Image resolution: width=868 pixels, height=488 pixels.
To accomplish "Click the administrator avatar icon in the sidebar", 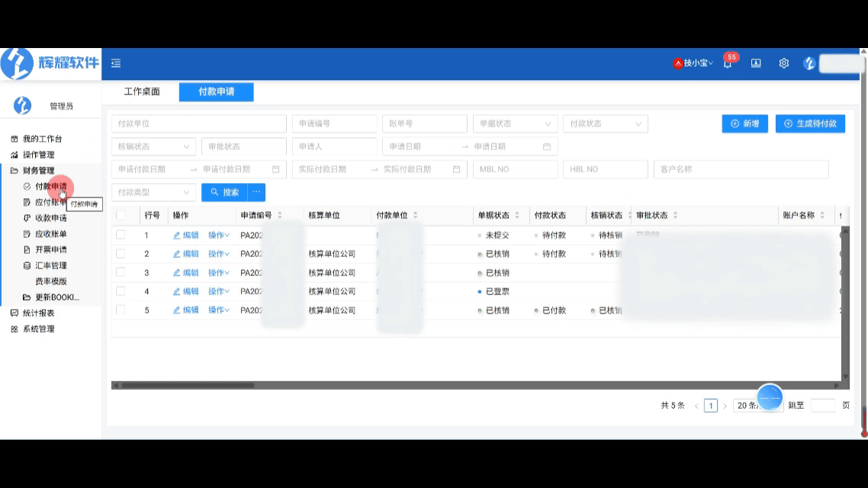I will [22, 105].
